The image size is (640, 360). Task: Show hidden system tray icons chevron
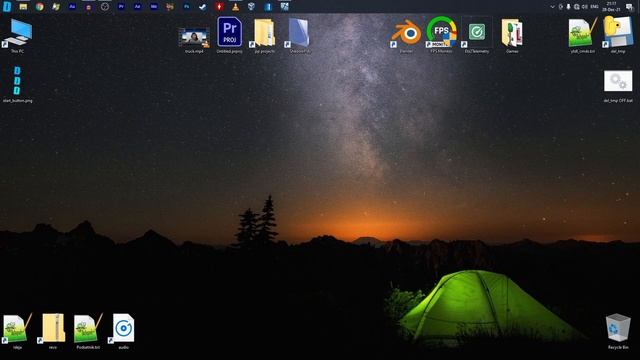click(552, 7)
